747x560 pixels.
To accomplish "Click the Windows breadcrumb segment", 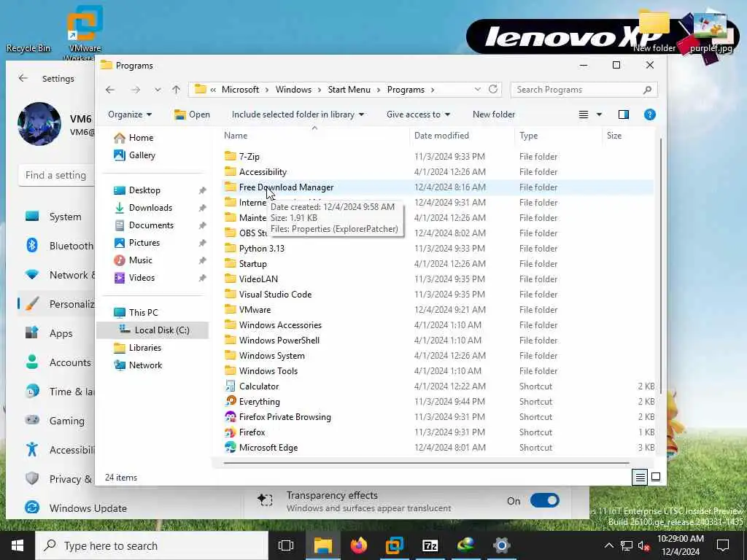I will [293, 90].
